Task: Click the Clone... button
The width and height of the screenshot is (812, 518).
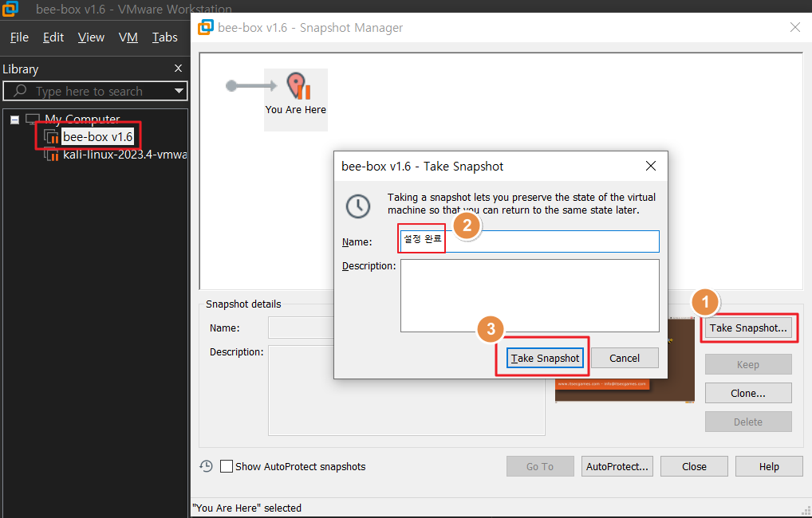Action: pyautogui.click(x=748, y=394)
